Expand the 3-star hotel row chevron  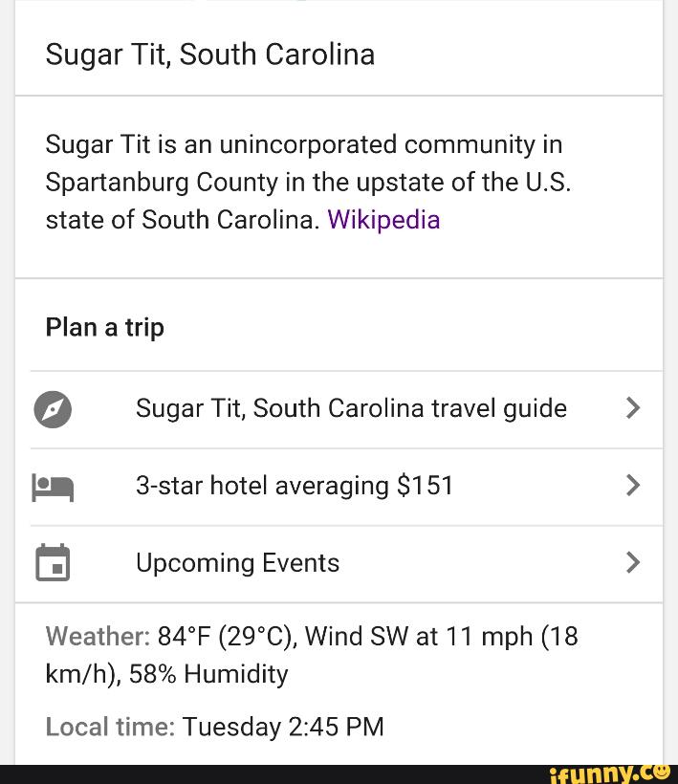[x=632, y=487]
